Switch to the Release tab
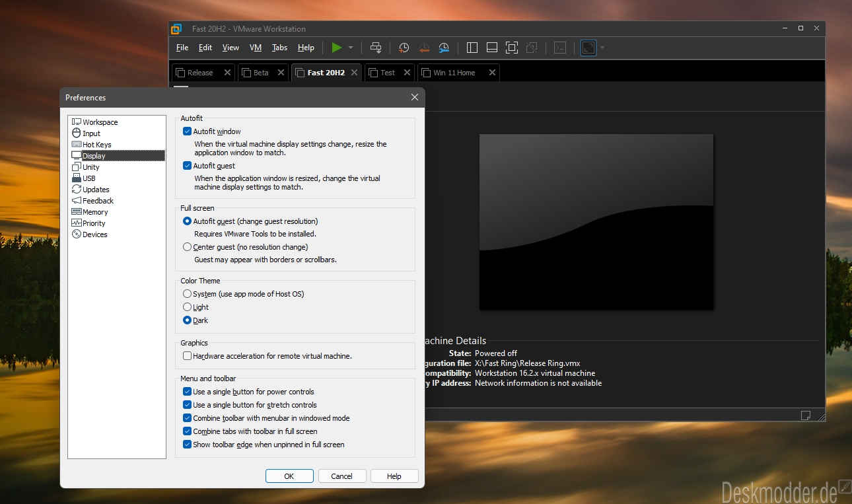Viewport: 852px width, 504px height. (x=200, y=73)
